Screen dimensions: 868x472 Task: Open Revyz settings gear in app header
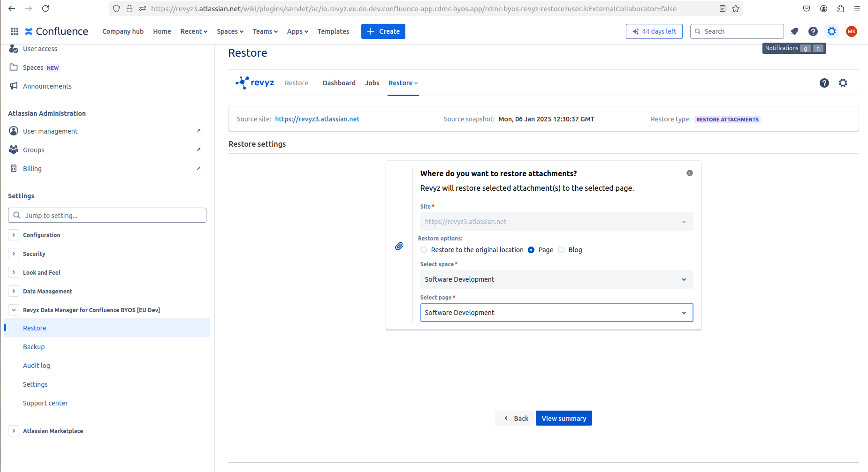point(843,83)
